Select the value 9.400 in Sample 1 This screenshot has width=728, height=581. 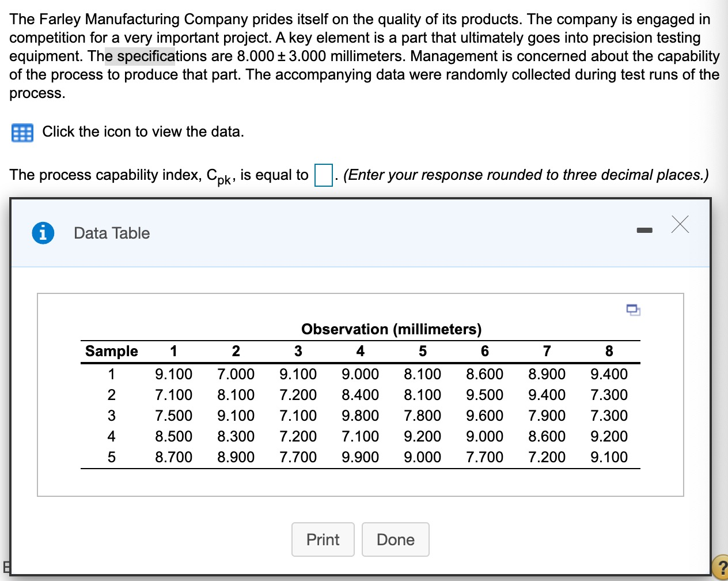pyautogui.click(x=609, y=374)
